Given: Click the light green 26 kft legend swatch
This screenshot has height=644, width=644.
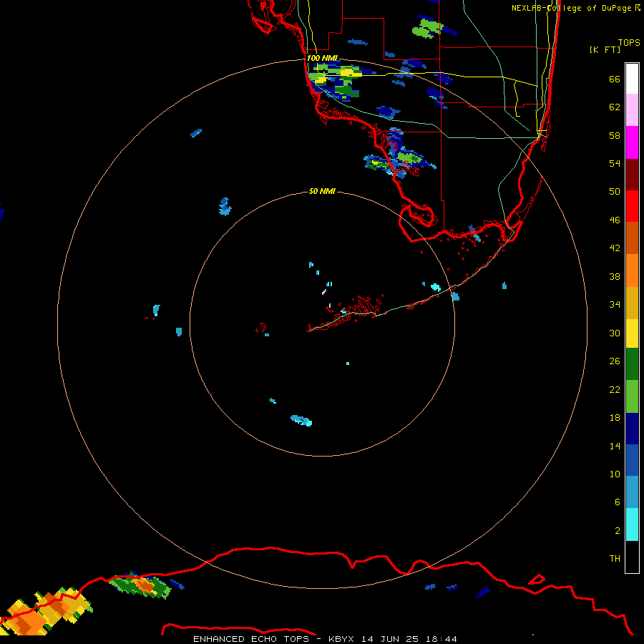Looking at the screenshot, I should pos(632,396).
